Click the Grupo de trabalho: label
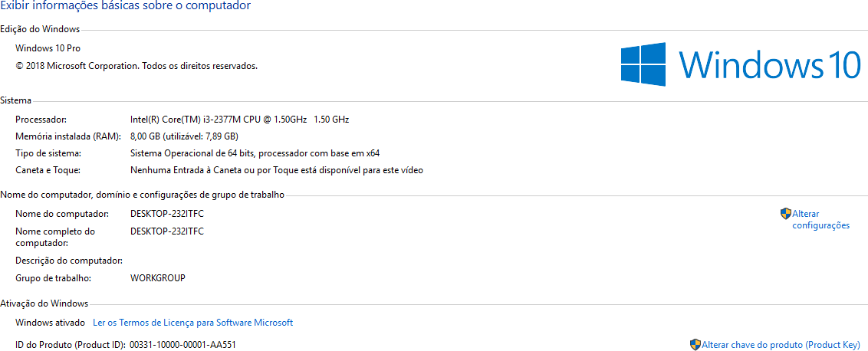Viewport: 868px width, 351px height. pos(53,278)
